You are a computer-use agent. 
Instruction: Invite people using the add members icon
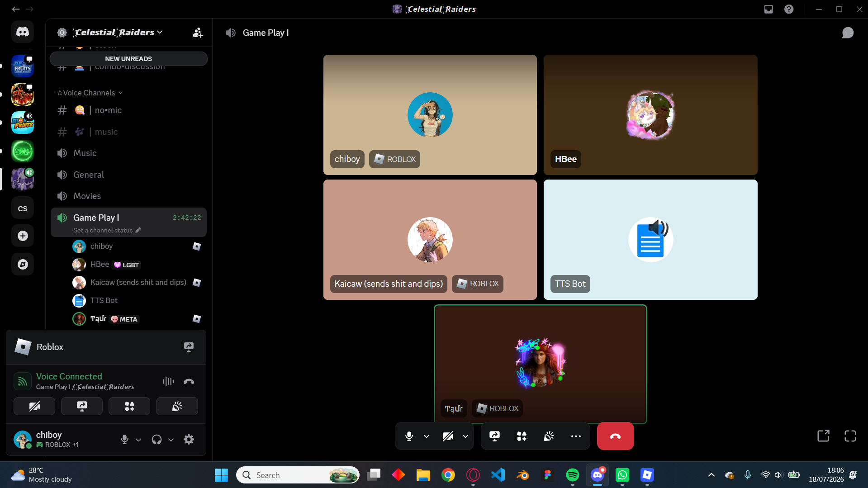tap(198, 33)
